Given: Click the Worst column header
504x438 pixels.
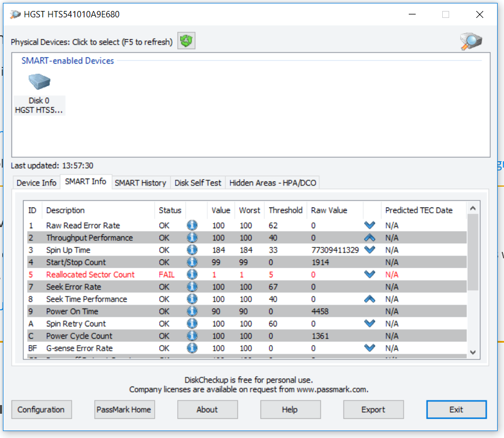Looking at the screenshot, I should click(x=249, y=210).
